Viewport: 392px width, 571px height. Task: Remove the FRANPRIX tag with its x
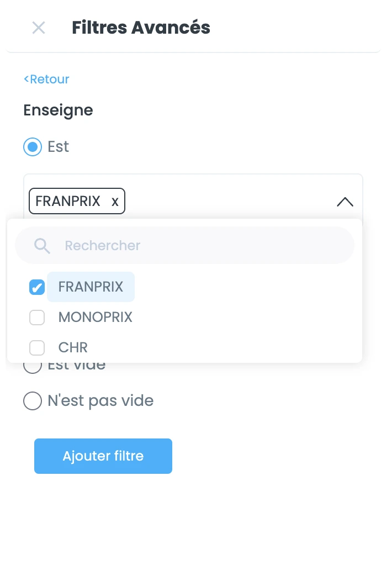[x=114, y=201]
